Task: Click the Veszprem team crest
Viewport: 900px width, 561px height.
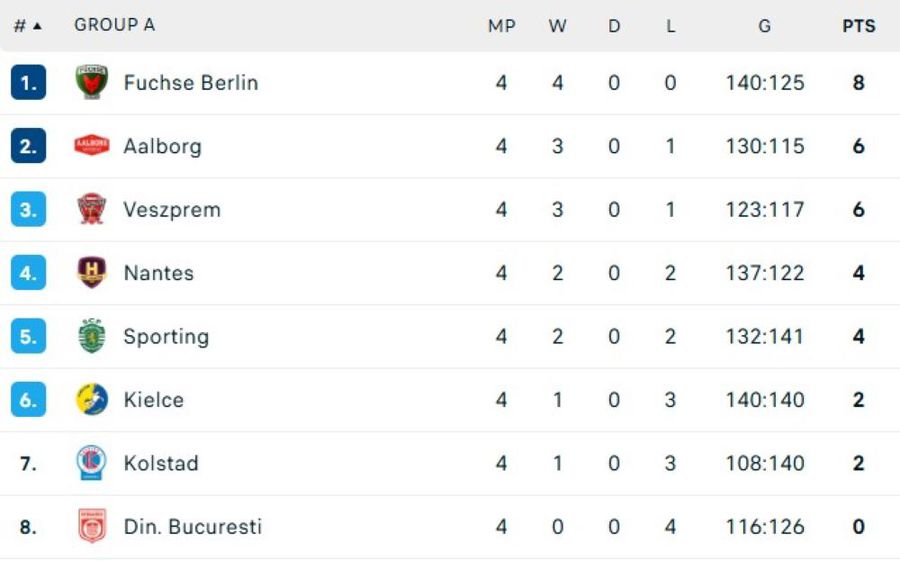Action: (92, 209)
